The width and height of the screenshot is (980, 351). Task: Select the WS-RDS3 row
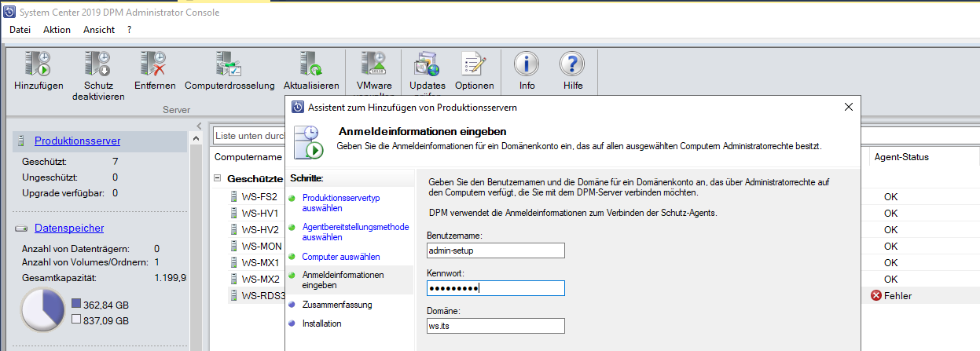pyautogui.click(x=596, y=295)
